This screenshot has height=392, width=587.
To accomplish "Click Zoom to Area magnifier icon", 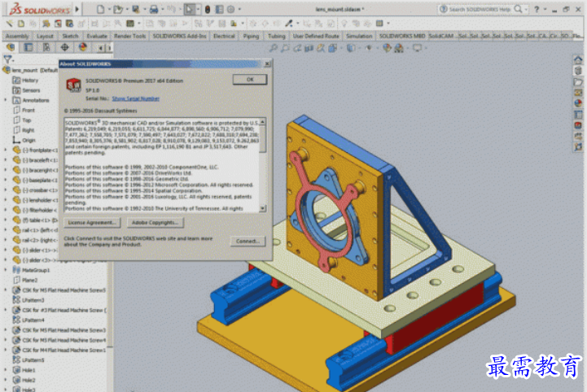I will click(285, 48).
